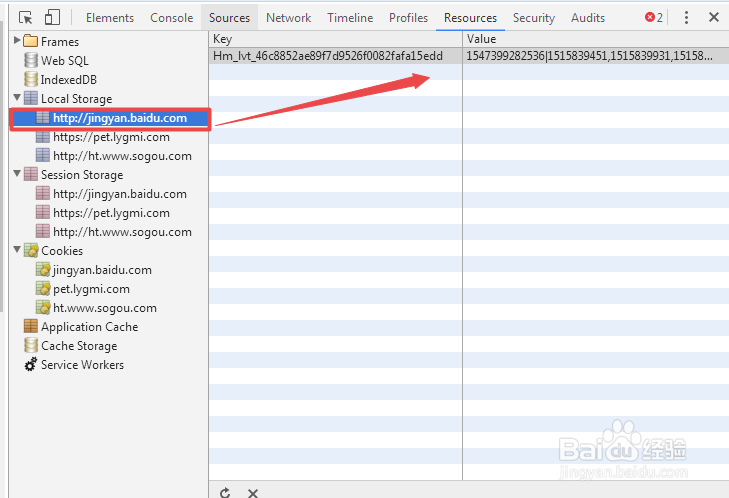Click the Cookies folder icon
This screenshot has height=498, width=729.
(31, 250)
